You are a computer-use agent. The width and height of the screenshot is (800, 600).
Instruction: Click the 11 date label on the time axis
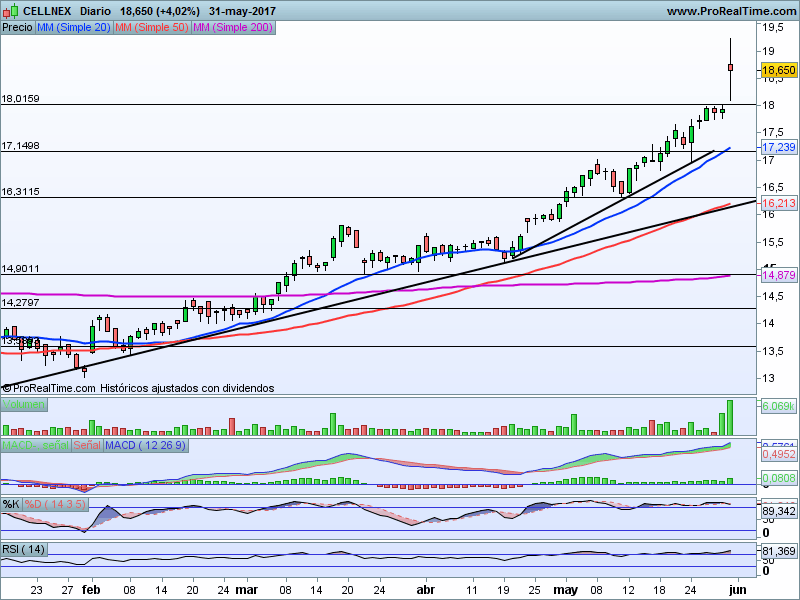[472, 590]
